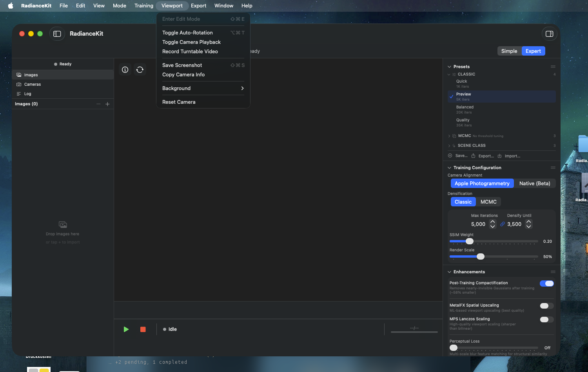Click the link icon between iteration fields
Image resolution: width=588 pixels, height=372 pixels.
click(503, 224)
